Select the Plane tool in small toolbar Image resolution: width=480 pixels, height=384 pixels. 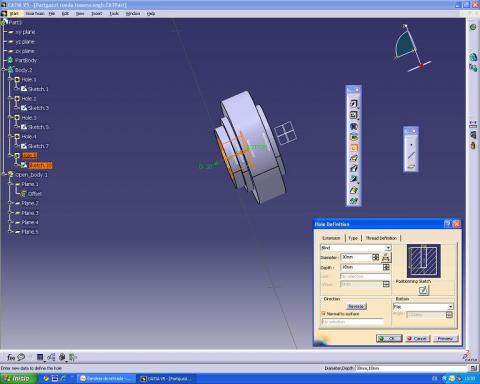(411, 166)
